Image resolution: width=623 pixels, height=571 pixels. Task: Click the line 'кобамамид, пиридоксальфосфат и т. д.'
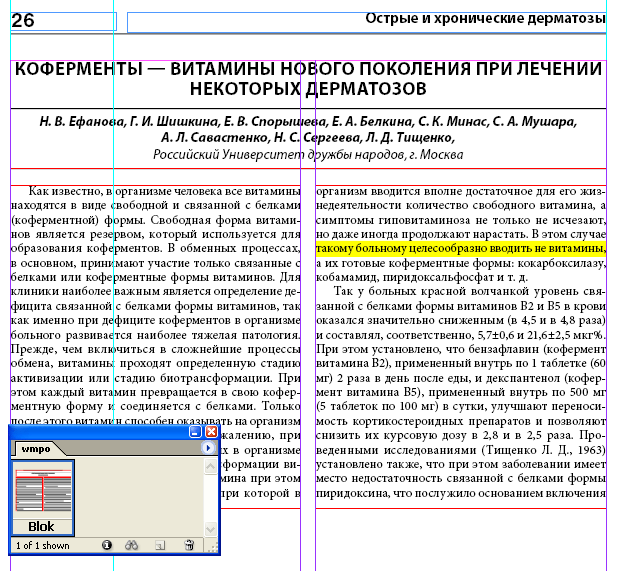(422, 277)
